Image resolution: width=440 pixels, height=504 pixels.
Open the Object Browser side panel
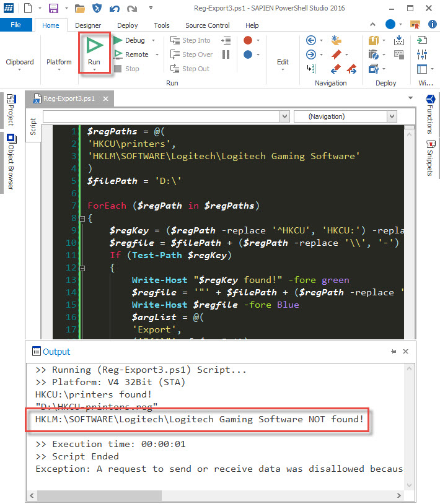(11, 162)
